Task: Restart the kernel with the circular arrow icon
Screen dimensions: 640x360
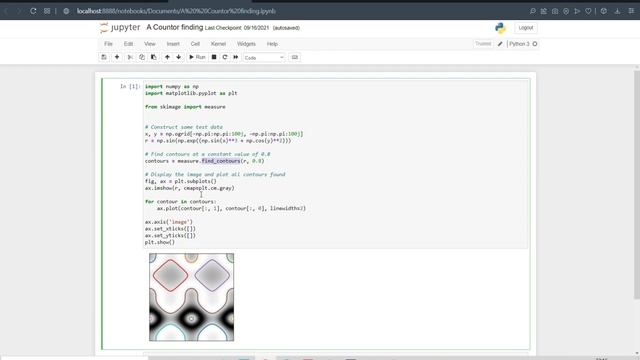Action: point(224,57)
